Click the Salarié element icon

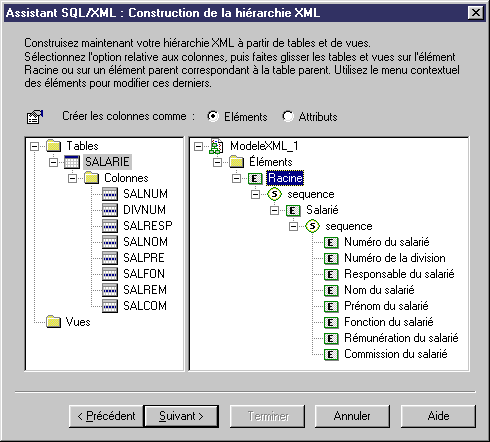[x=293, y=210]
